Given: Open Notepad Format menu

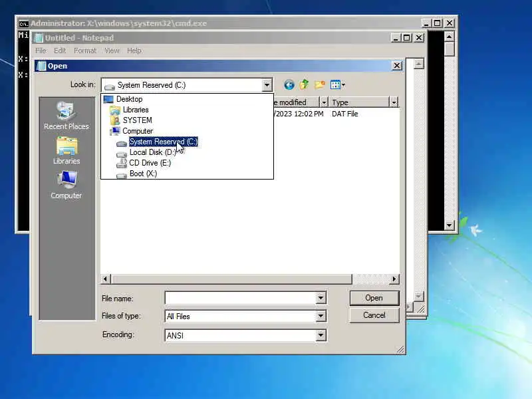Looking at the screenshot, I should pyautogui.click(x=85, y=51).
